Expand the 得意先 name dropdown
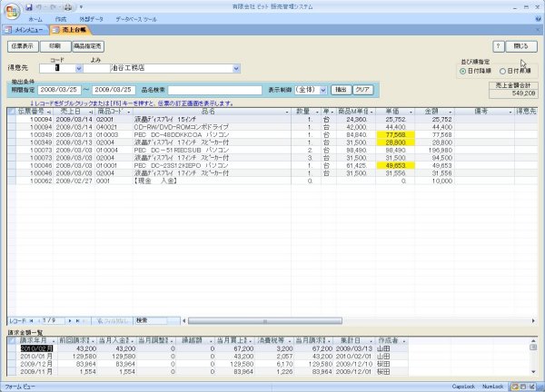 [236, 67]
